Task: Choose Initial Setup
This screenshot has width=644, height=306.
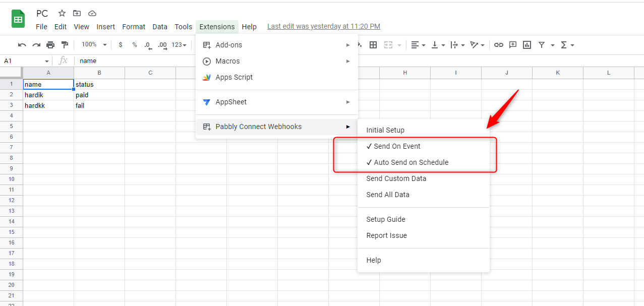Action: [424, 130]
